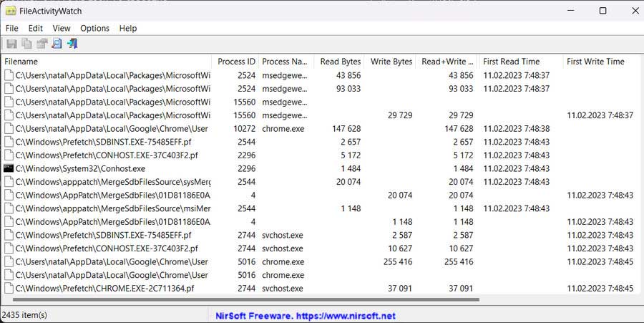Open the Help menu

point(128,29)
